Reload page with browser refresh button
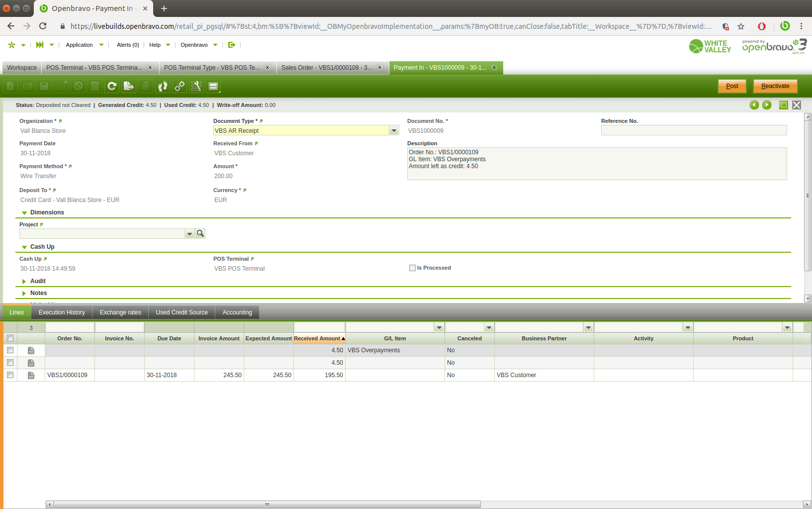Viewport: 812px width, 509px height. click(x=43, y=26)
